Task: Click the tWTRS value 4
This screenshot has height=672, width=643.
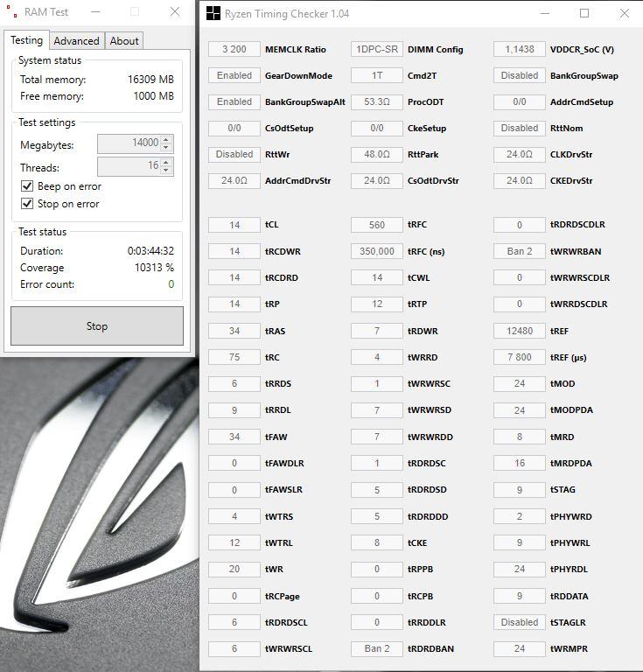Action: pos(234,516)
